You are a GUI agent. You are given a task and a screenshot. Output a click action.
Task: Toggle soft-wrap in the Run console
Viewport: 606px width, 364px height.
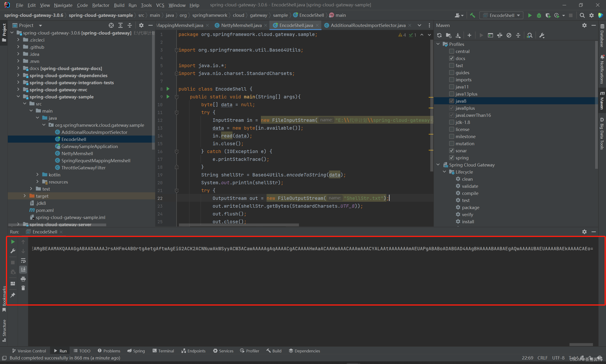(x=23, y=260)
